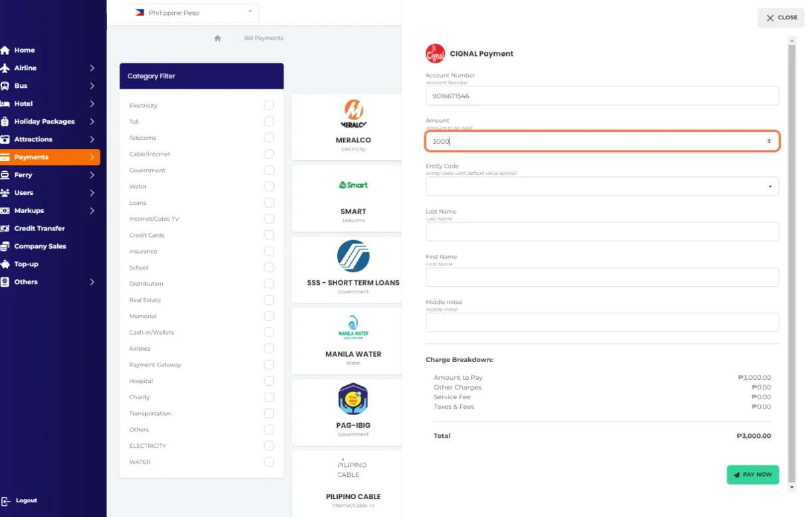Click the breadcrumb home icon

[x=217, y=39]
